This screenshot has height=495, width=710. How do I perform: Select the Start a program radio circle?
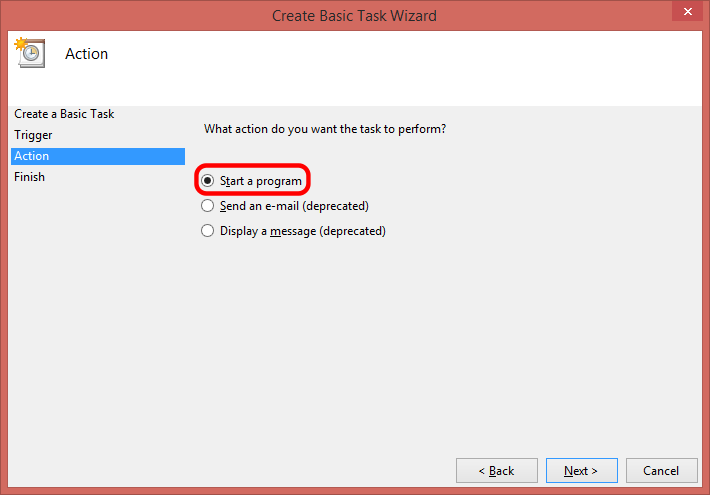pos(207,181)
